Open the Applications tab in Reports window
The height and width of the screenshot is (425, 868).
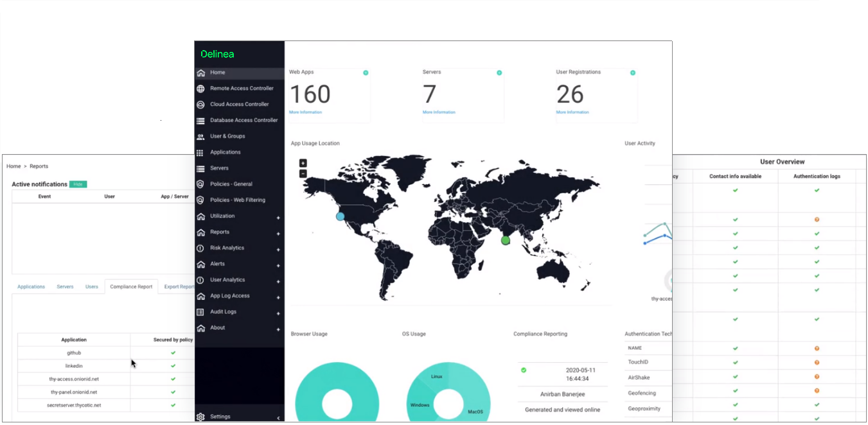tap(31, 287)
